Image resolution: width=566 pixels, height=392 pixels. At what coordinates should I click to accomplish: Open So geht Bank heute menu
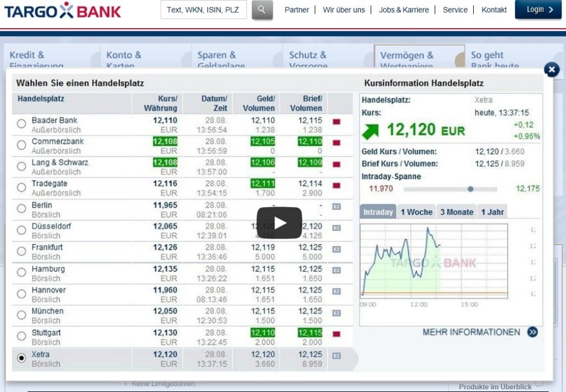(x=512, y=57)
